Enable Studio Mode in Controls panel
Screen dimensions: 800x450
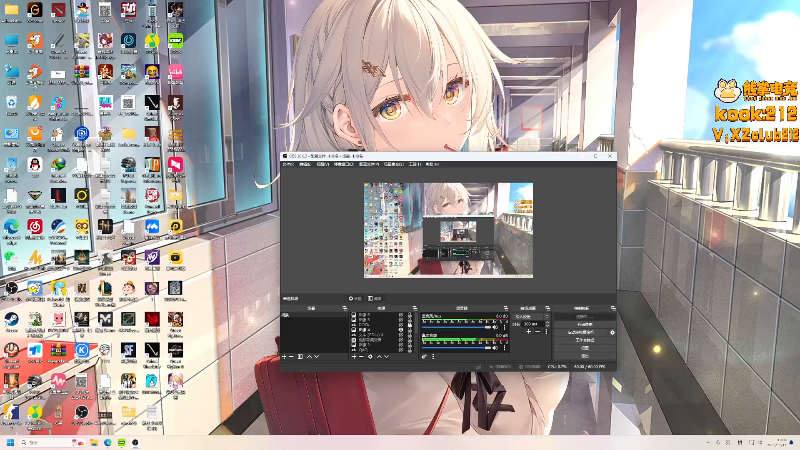coord(585,340)
